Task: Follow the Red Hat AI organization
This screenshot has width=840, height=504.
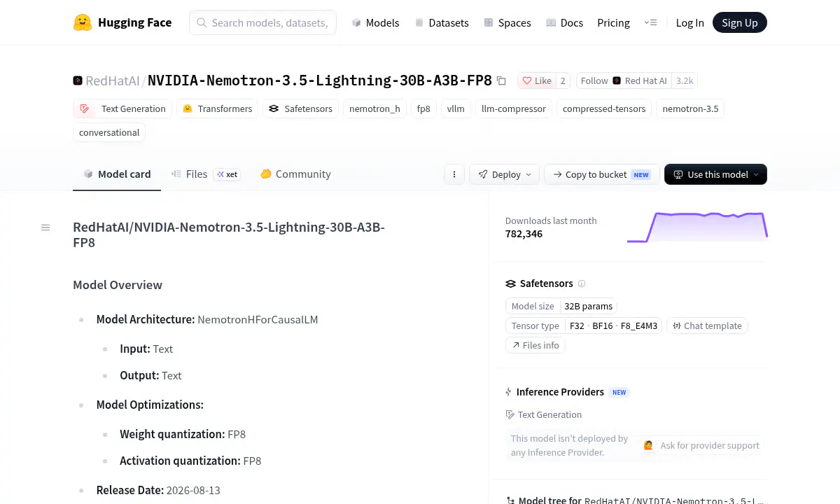Action: point(624,80)
